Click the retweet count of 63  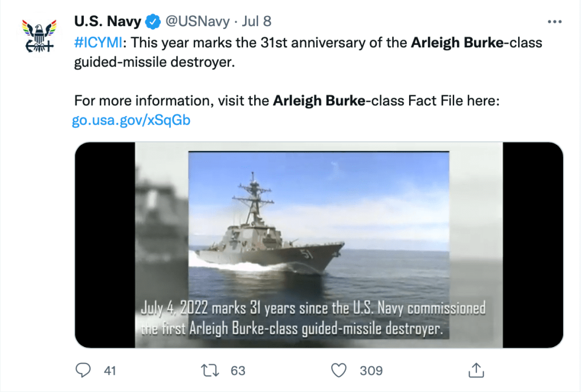point(238,371)
